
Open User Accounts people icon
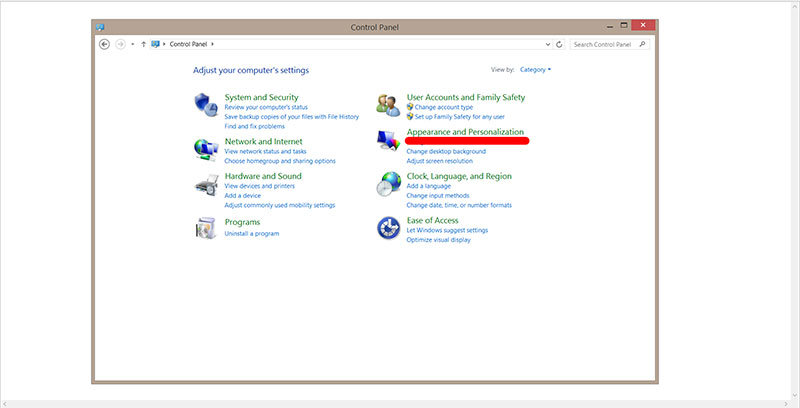click(388, 105)
